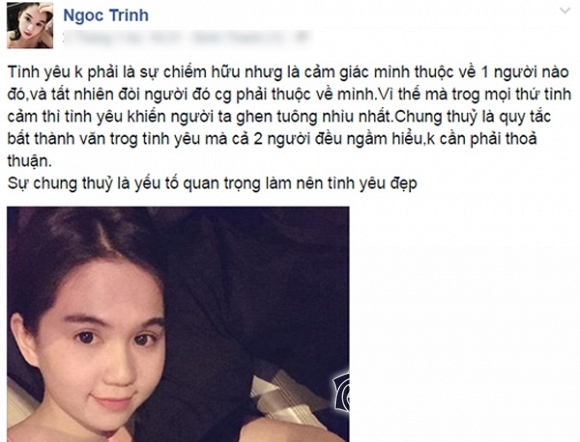Image resolution: width=580 pixels, height=442 pixels.
Task: Click the watermark logo on the photo
Action: (x=341, y=392)
